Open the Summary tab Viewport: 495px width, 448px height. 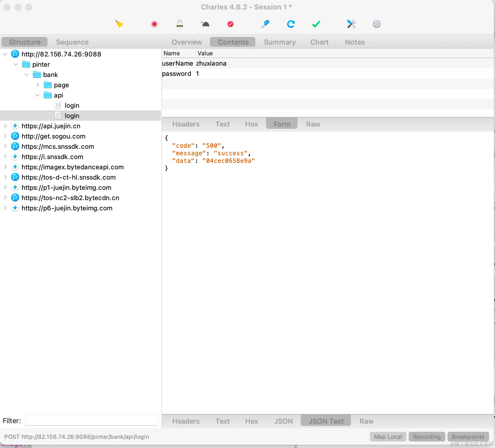coord(280,42)
